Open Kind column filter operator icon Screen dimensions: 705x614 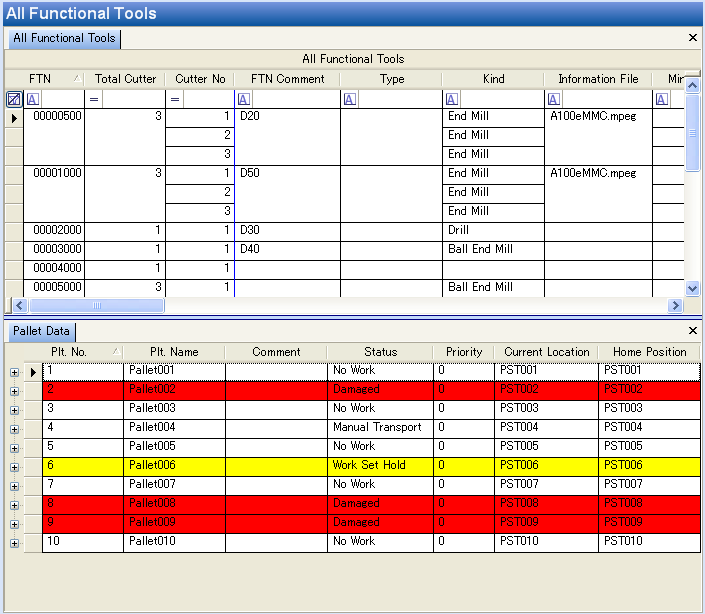point(452,99)
